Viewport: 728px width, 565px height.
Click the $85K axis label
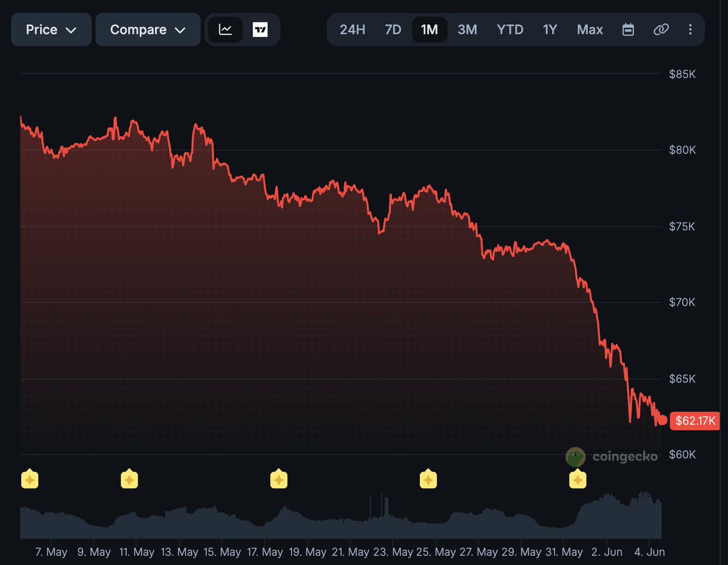tap(682, 74)
